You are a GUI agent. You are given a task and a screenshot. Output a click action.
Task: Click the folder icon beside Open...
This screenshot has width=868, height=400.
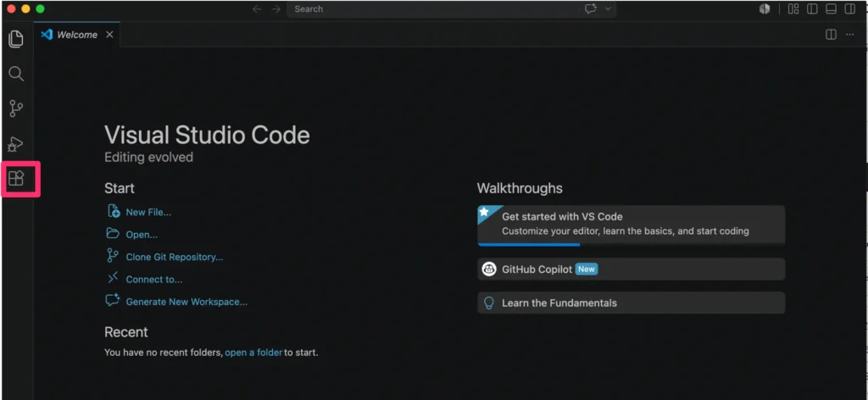pos(113,233)
